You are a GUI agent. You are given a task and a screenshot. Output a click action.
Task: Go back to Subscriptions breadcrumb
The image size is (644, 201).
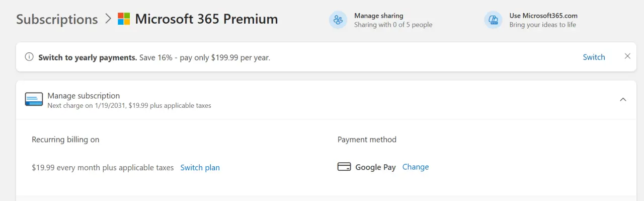57,19
